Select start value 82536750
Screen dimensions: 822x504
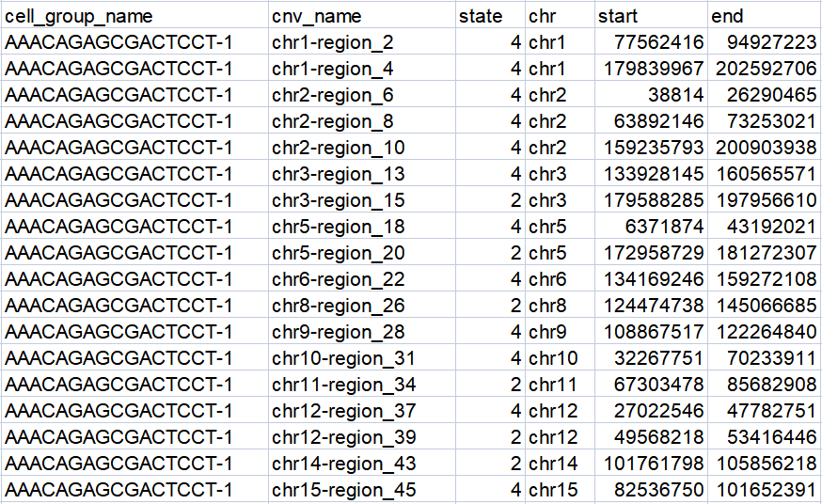click(651, 489)
